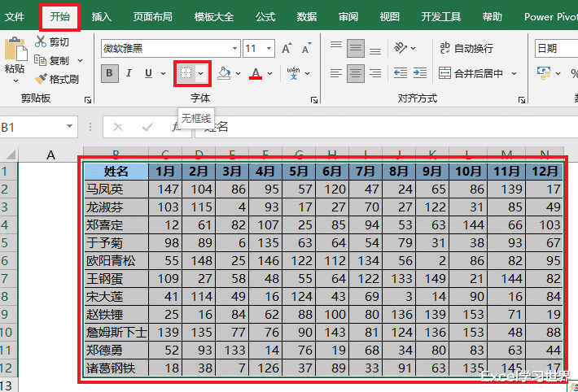The height and width of the screenshot is (392, 578).
Task: Select the font color red A swatch
Action: (256, 73)
